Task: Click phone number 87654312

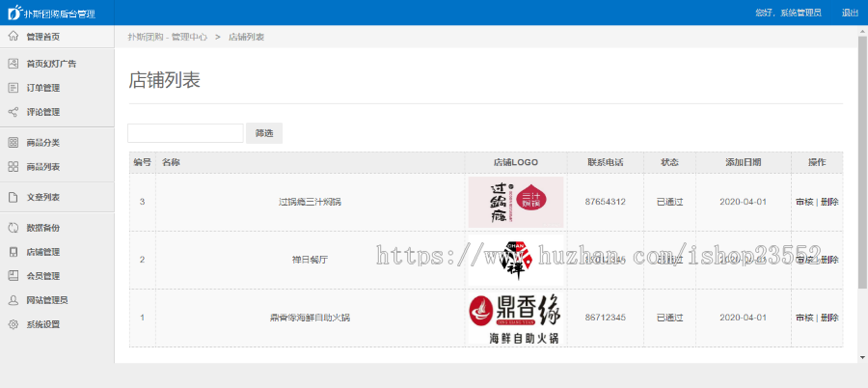Action: click(x=606, y=202)
